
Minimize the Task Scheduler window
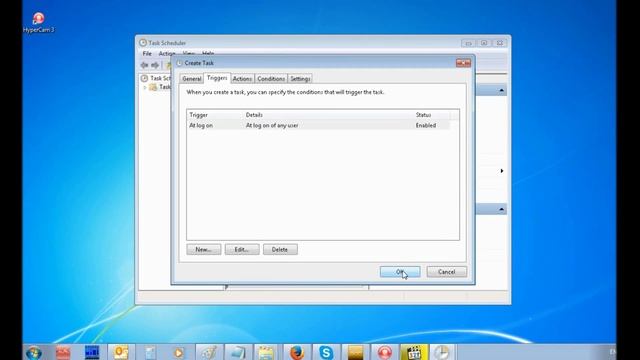click(469, 43)
